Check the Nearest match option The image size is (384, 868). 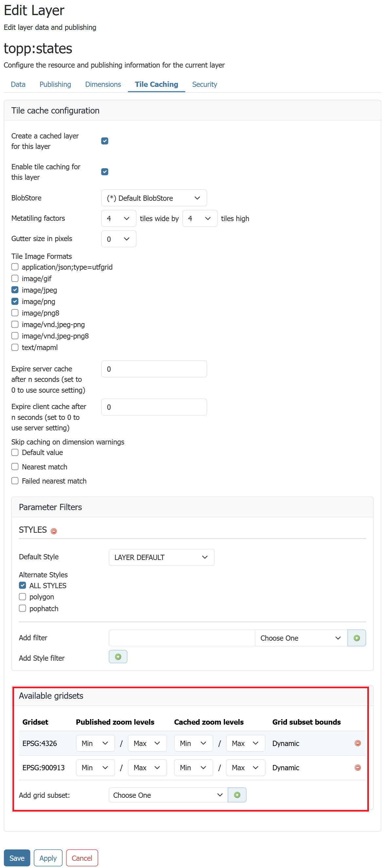pos(15,467)
